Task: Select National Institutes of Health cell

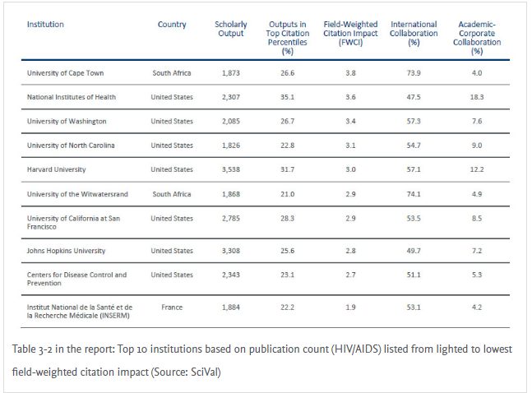Action: click(x=72, y=97)
